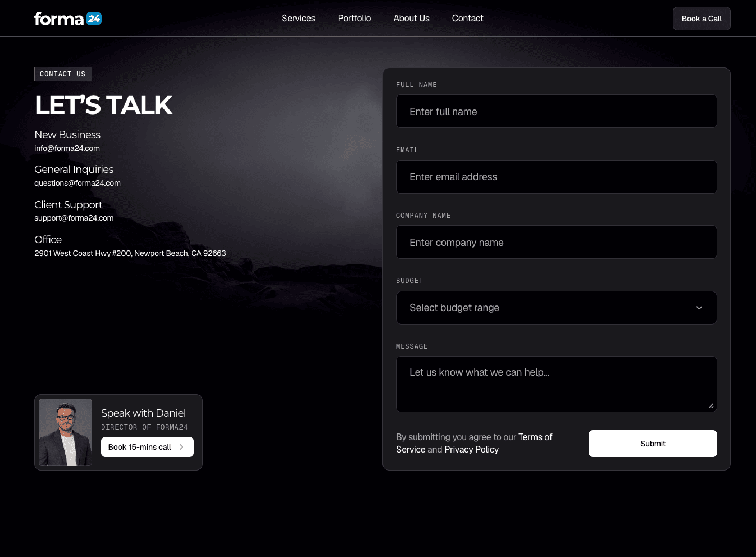
Task: Click the info@forma24.com email
Action: tap(67, 148)
